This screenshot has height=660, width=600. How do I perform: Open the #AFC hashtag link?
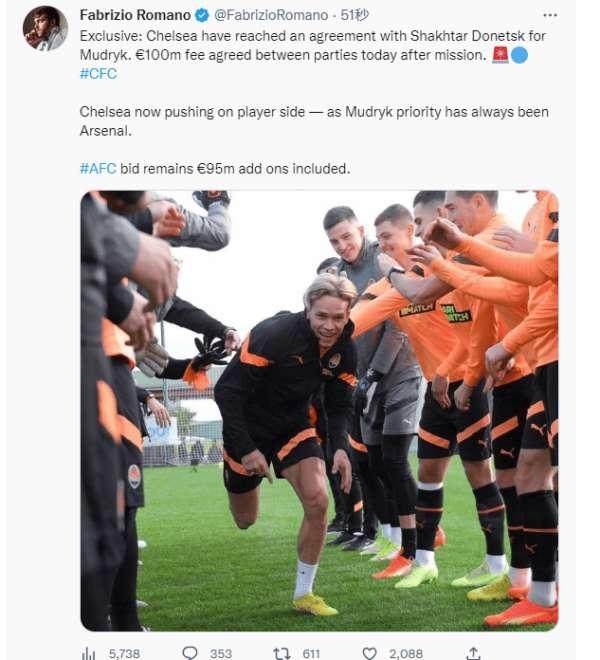pos(98,169)
